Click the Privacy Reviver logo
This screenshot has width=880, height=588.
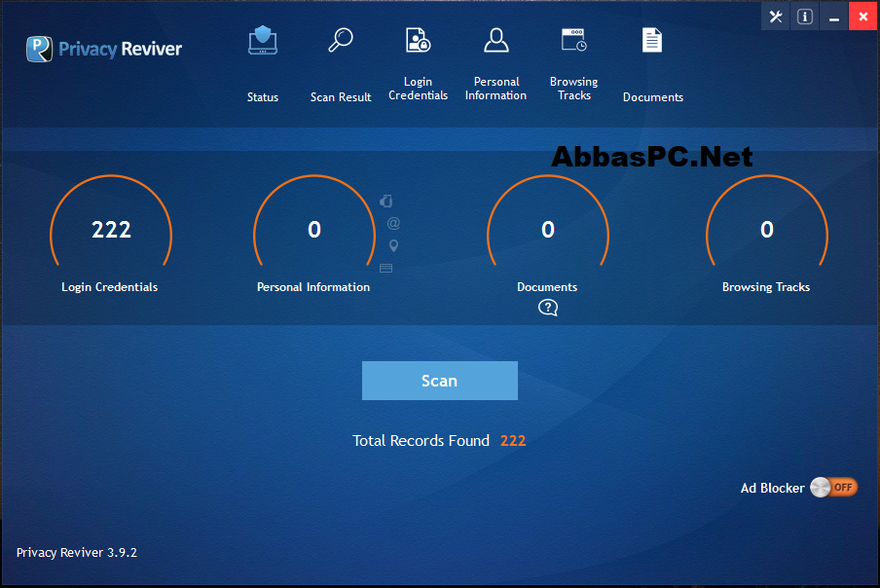(104, 49)
